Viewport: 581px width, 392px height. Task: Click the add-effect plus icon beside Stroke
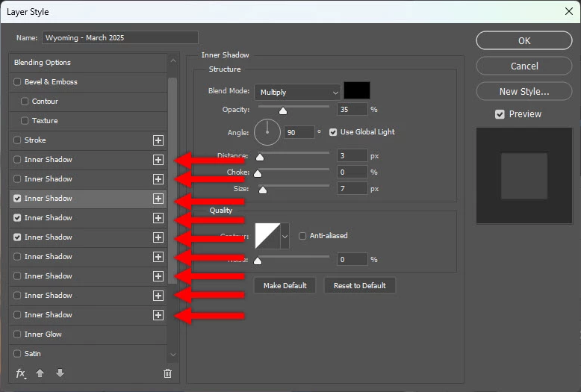point(158,140)
